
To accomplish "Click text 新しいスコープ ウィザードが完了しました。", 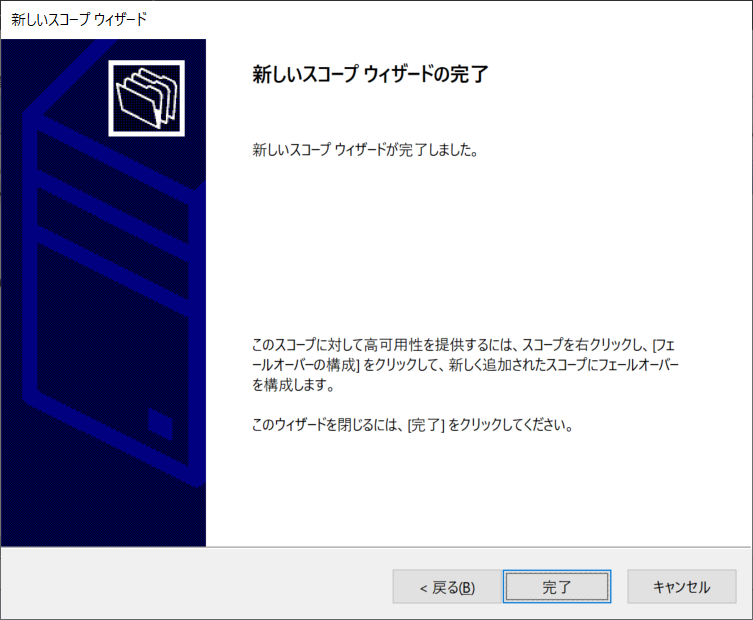I will click(365, 150).
